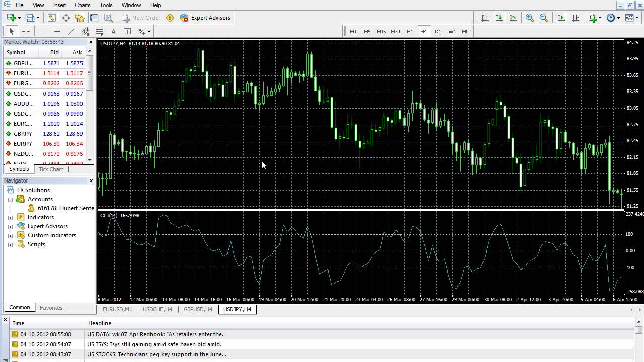Open the Tick Chart tab
The height and width of the screenshot is (362, 644).
51,169
